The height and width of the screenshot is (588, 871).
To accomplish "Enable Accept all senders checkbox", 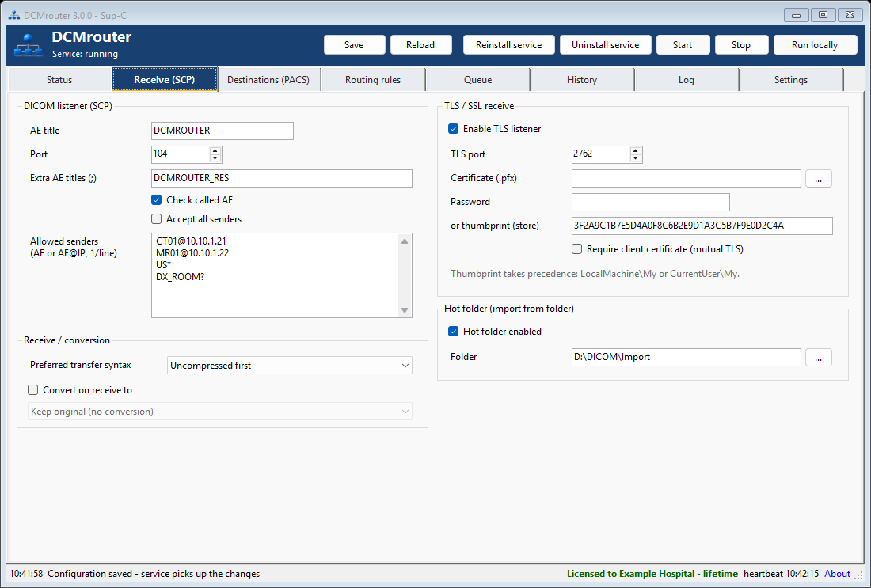I will (x=157, y=219).
